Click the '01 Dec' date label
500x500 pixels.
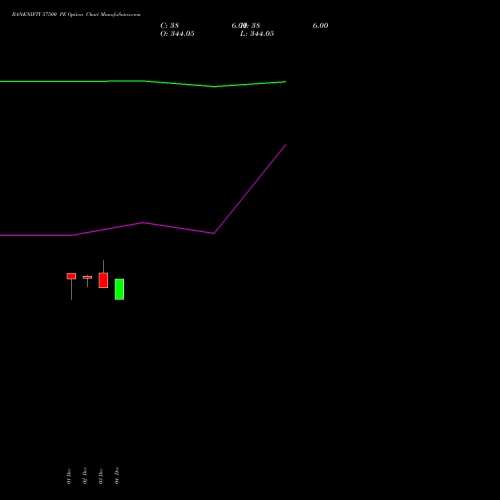[69, 476]
